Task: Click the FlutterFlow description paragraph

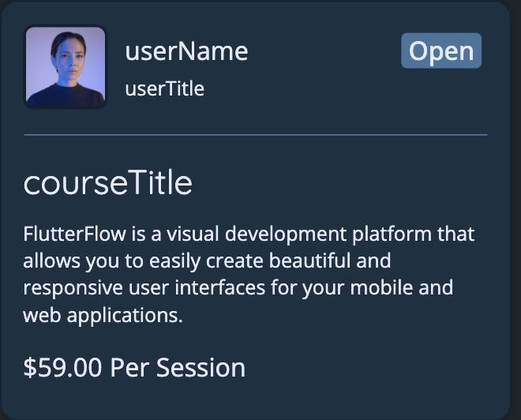Action: pyautogui.click(x=249, y=274)
